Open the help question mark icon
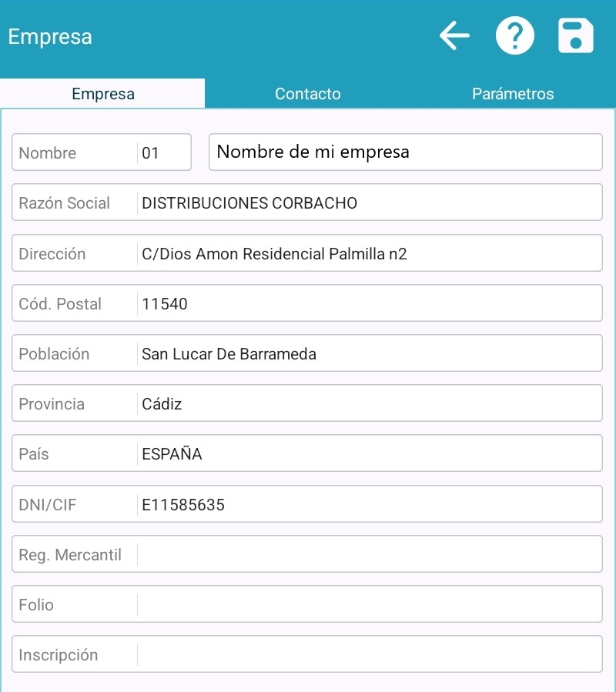This screenshot has width=616, height=692. point(514,36)
